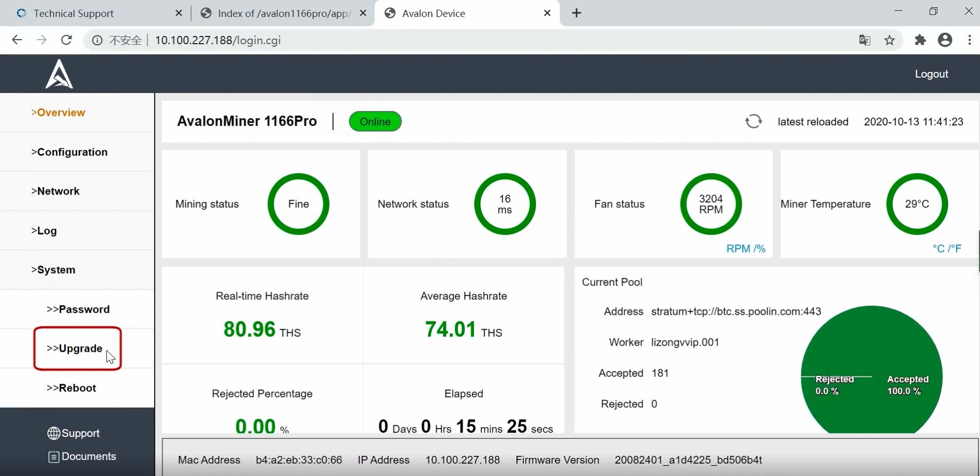Reload the page using browser refresh button
Viewport: 980px width, 476px height.
pos(66,40)
